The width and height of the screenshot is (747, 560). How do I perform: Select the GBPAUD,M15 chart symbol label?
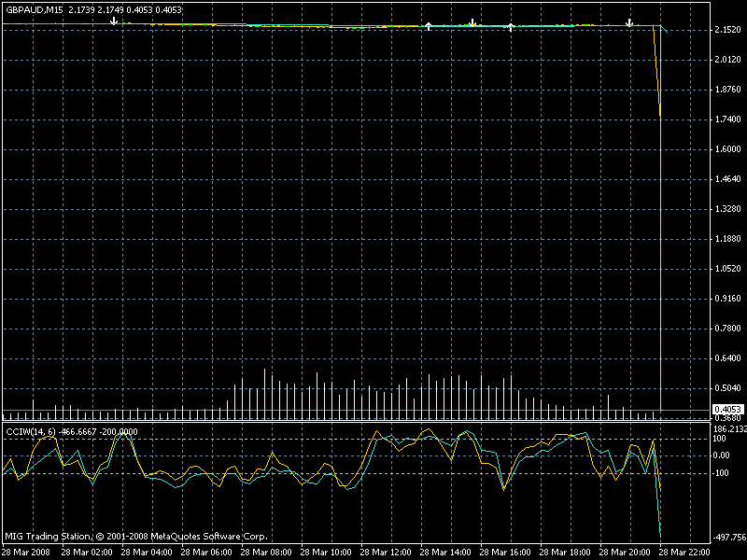(x=35, y=7)
